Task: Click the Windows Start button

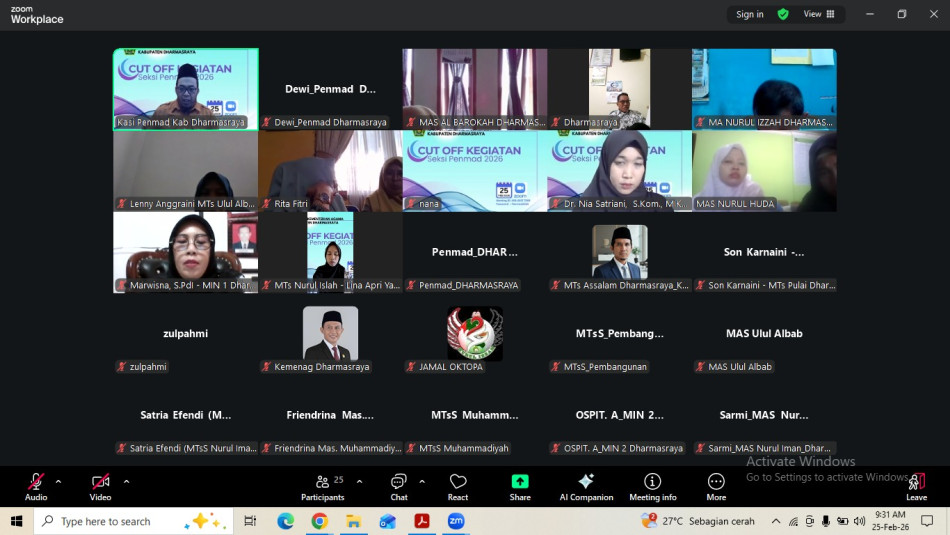Action: click(x=16, y=521)
